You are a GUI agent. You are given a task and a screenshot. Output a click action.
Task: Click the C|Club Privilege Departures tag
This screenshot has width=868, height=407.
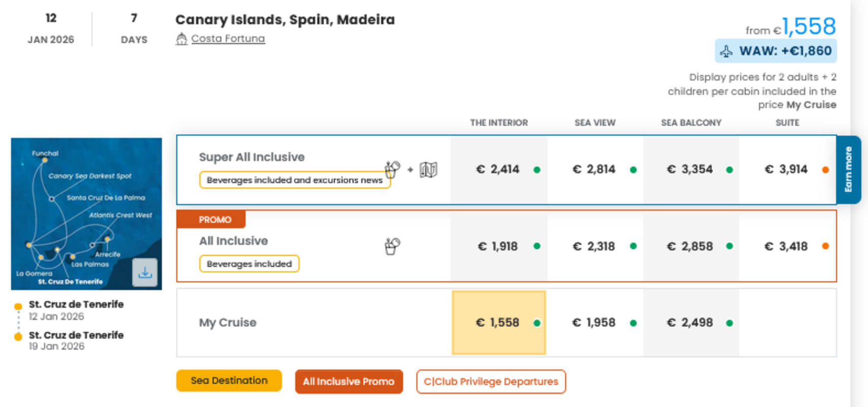tap(490, 382)
